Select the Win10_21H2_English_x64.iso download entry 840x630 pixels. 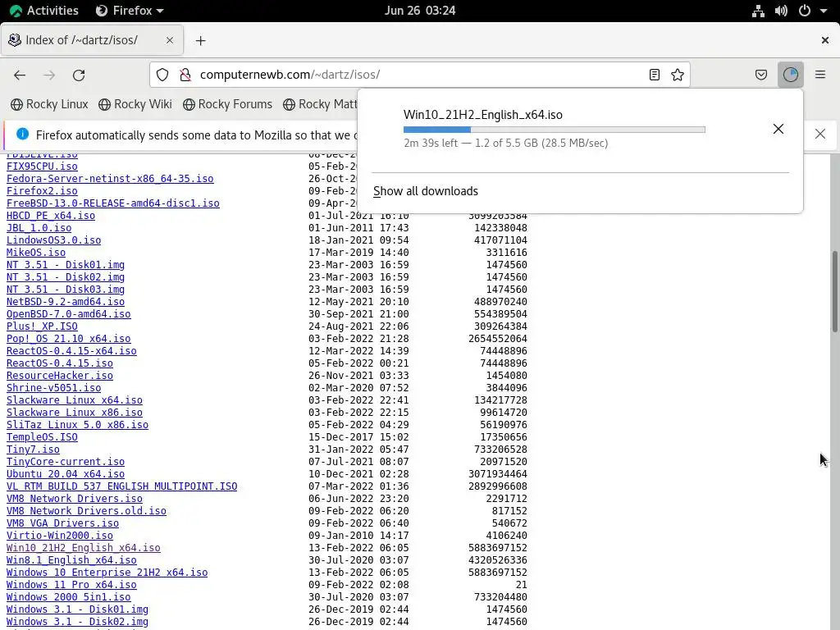point(580,129)
